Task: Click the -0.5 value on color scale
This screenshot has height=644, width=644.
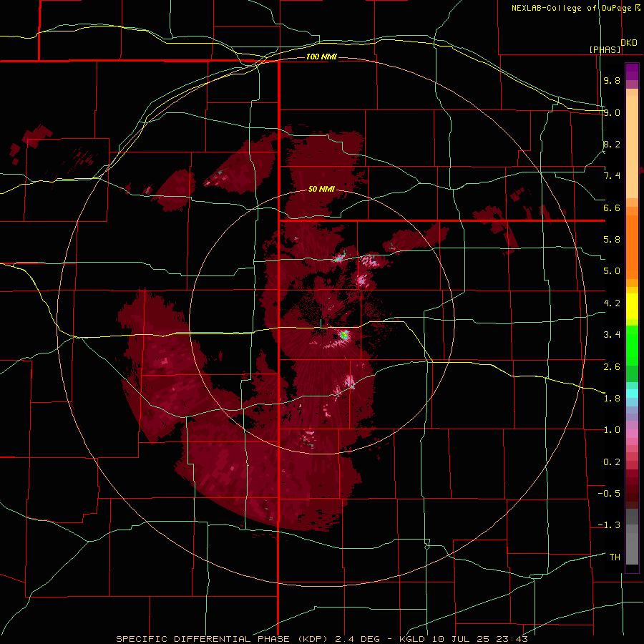Action: tap(609, 494)
